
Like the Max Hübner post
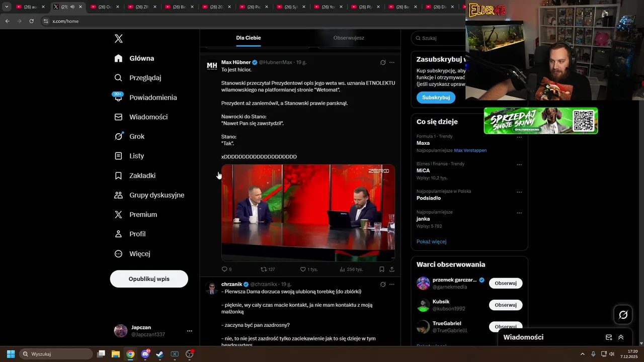point(308,269)
